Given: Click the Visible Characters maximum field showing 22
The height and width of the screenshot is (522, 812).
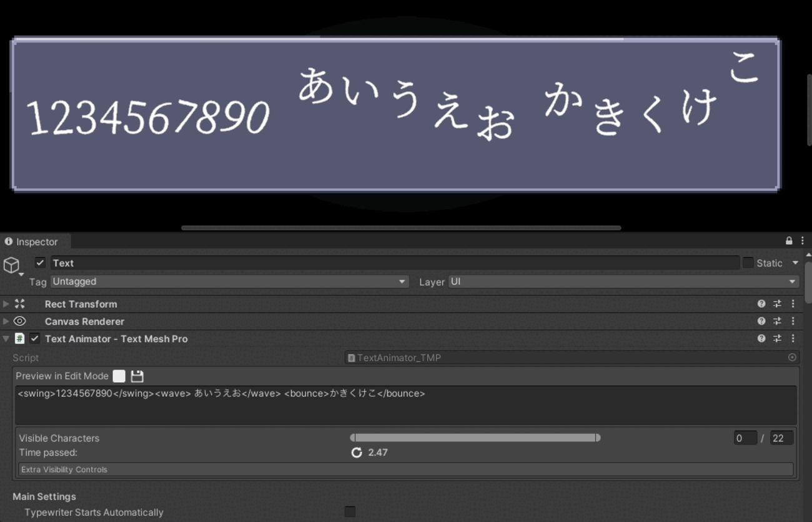Looking at the screenshot, I should coord(781,438).
